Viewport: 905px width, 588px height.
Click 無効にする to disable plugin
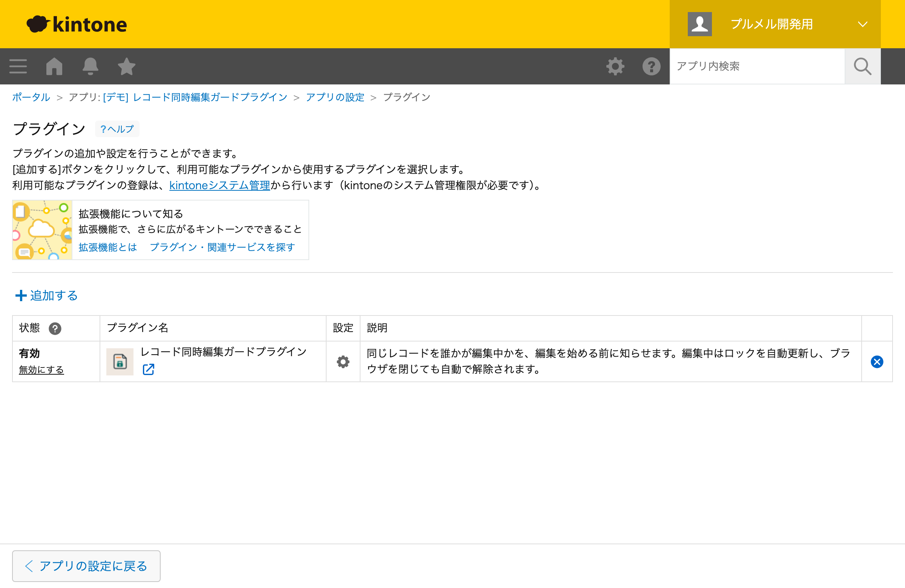41,369
